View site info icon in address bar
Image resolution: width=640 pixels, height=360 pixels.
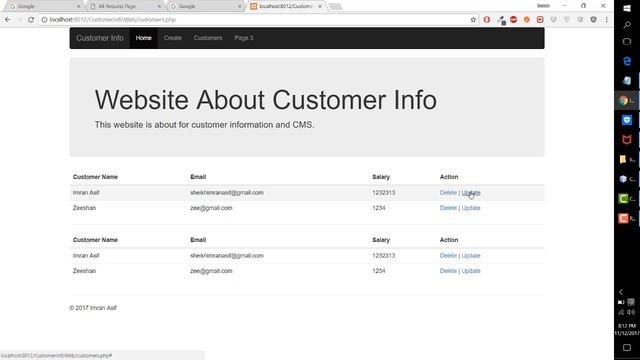tap(44, 20)
